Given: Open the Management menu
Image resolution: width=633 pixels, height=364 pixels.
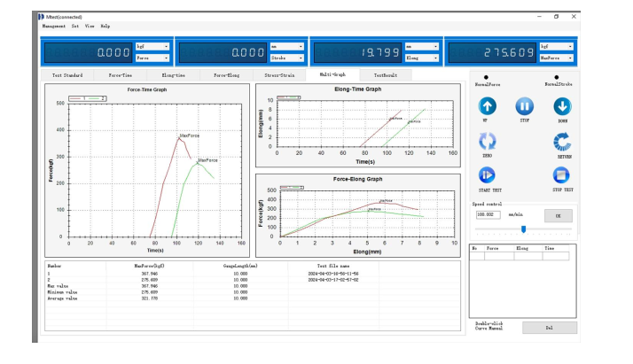Looking at the screenshot, I should click(53, 27).
